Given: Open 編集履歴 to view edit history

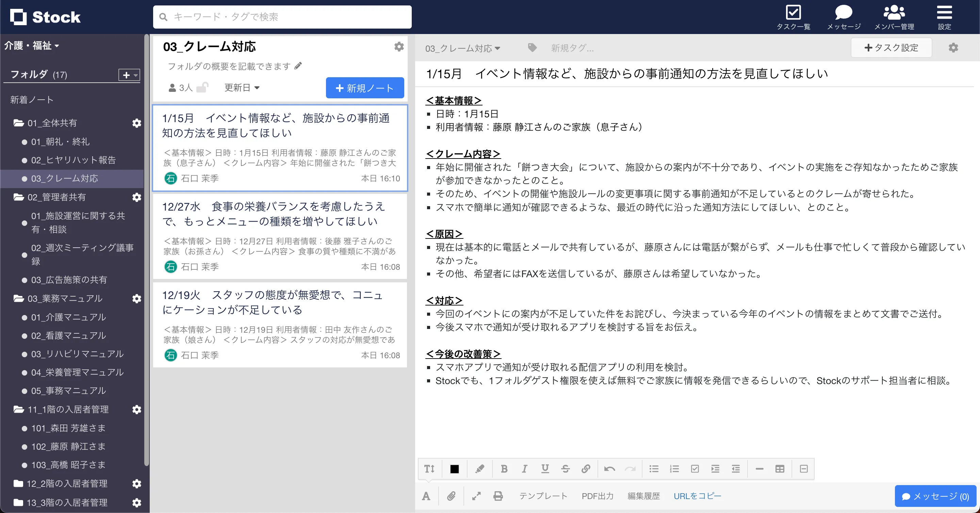Looking at the screenshot, I should coord(644,496).
